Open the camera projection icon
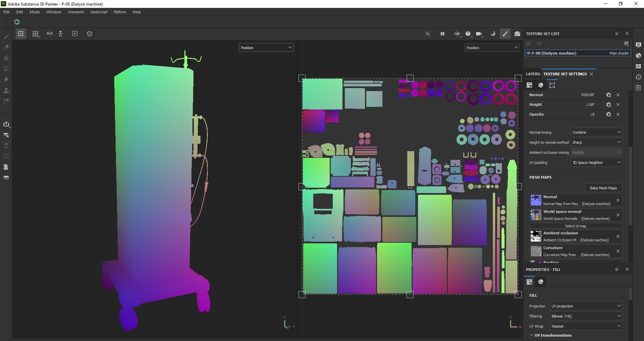Screen dimensions: 644x341 pyautogui.click(x=479, y=34)
